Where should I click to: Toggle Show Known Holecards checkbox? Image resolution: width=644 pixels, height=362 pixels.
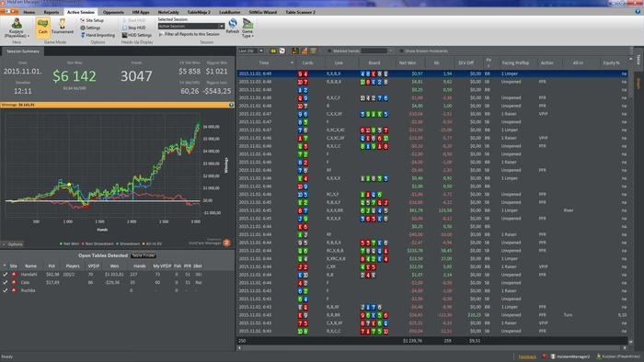pos(401,51)
